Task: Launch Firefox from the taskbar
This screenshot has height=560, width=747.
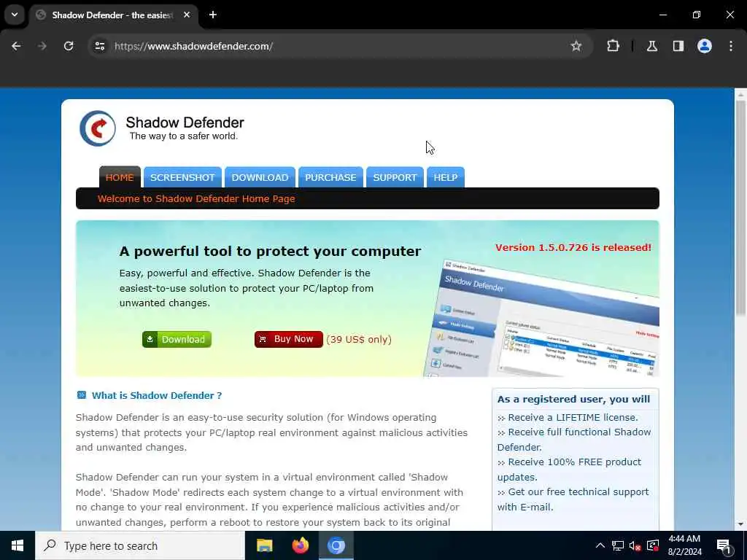Action: click(x=300, y=545)
